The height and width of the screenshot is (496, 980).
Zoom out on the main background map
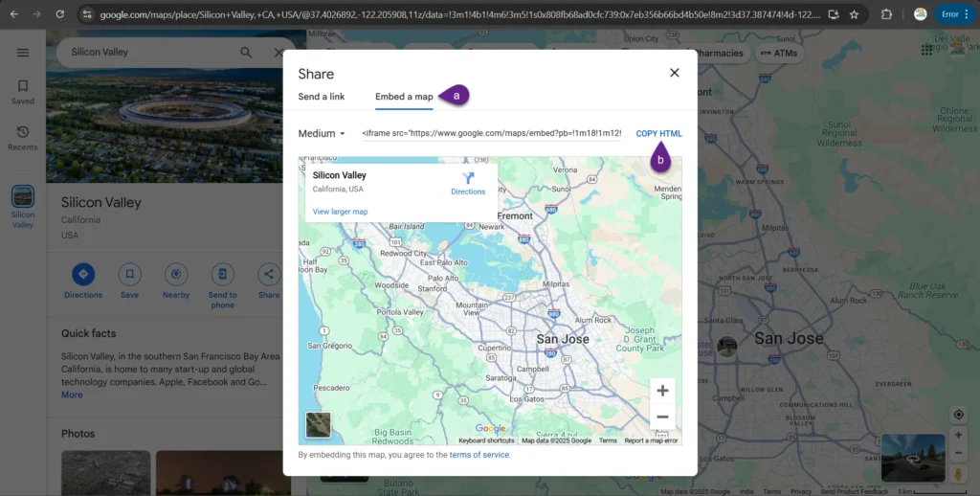tap(958, 452)
